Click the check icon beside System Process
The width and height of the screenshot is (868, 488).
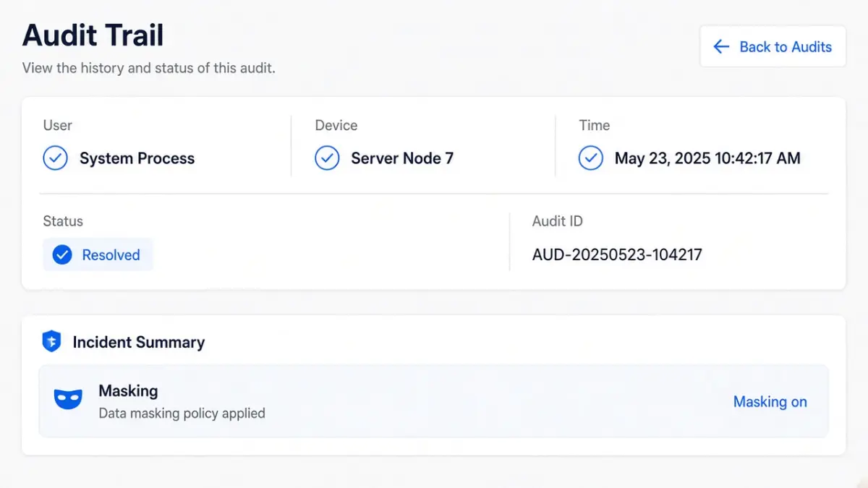(x=56, y=158)
